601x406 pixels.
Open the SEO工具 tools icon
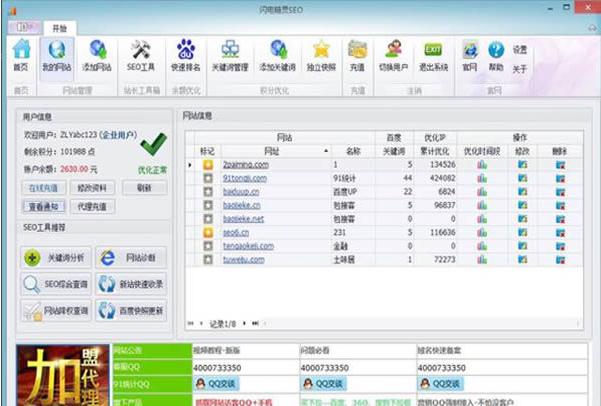point(141,54)
